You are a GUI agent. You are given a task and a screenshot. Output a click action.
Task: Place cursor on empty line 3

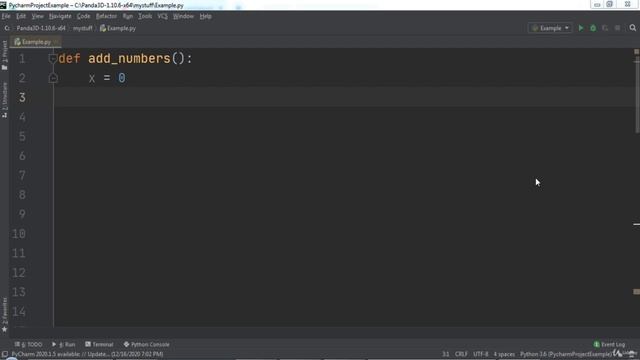pyautogui.click(x=343, y=97)
